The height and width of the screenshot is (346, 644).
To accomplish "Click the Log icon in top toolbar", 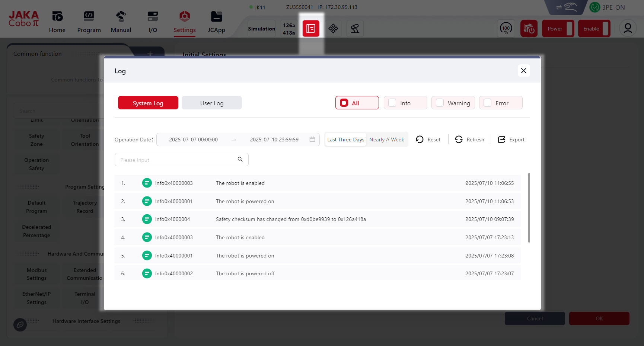I will coord(311,29).
